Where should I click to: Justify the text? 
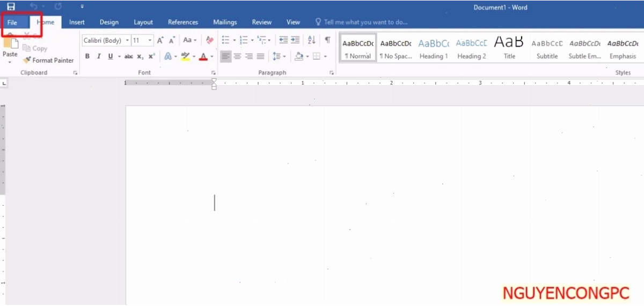[261, 56]
